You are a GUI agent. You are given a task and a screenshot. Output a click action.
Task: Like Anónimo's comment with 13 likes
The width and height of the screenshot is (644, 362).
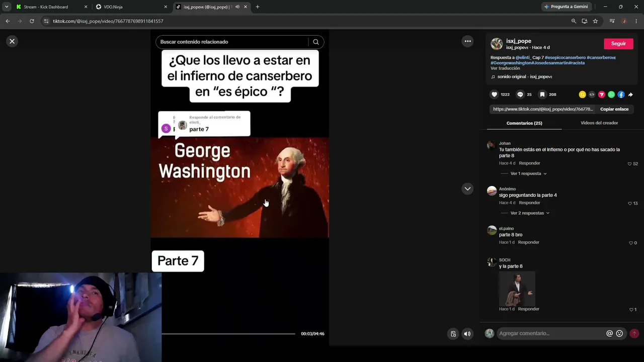coord(629,204)
